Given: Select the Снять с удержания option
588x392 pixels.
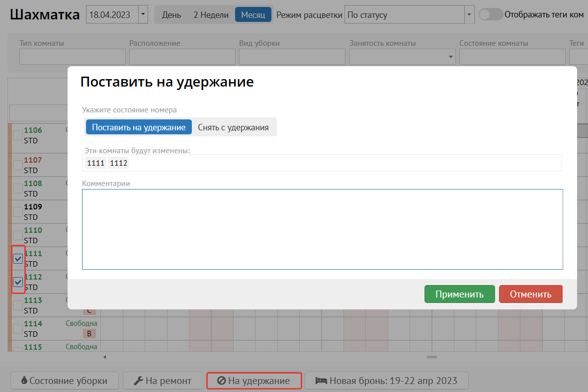Looking at the screenshot, I should 233,127.
